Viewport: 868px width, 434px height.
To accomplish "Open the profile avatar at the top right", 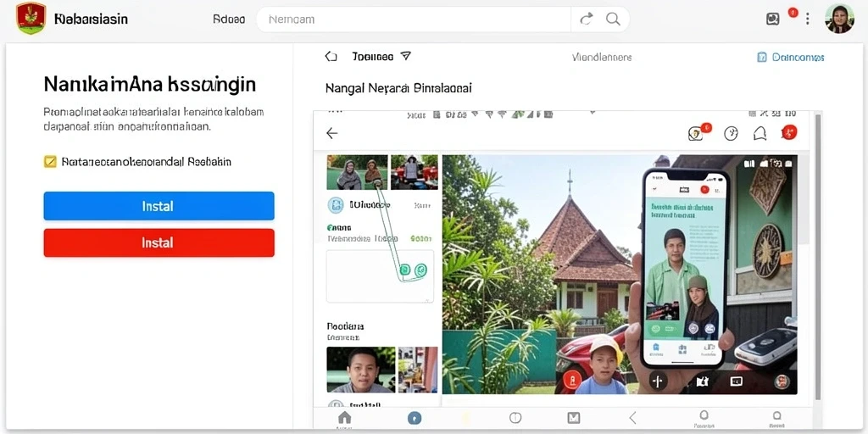I will pyautogui.click(x=839, y=19).
